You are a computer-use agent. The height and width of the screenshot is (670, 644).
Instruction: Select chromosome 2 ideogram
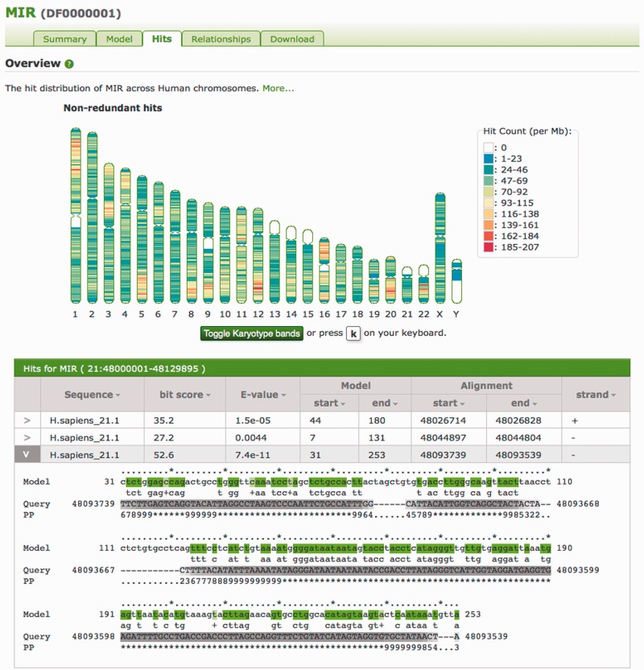[x=93, y=217]
